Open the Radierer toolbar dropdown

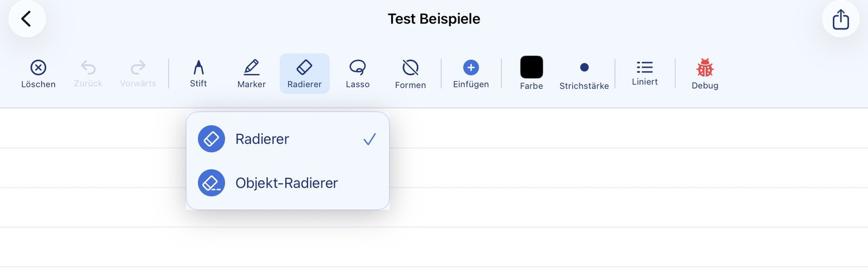point(304,73)
